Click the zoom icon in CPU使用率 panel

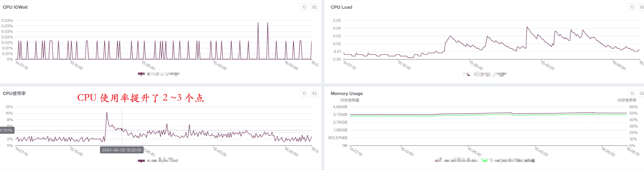click(x=314, y=93)
